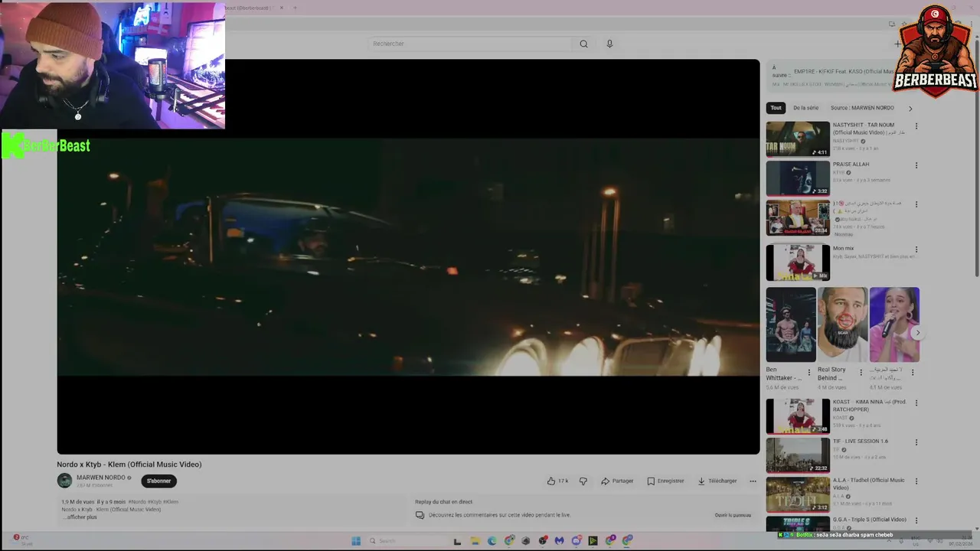The height and width of the screenshot is (551, 980).
Task: Open Ben Whittaker short thumbnail
Action: point(791,324)
